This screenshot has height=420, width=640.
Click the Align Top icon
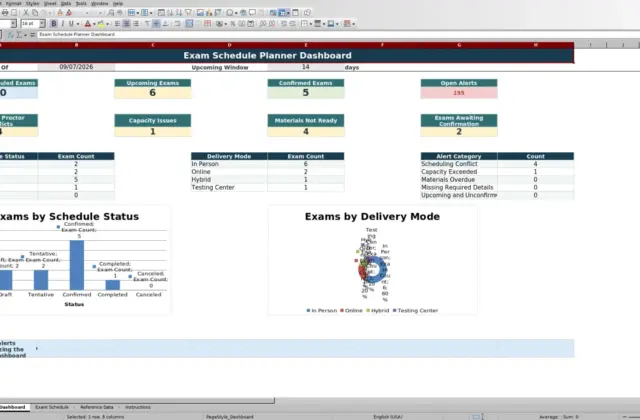pyautogui.click(x=147, y=24)
